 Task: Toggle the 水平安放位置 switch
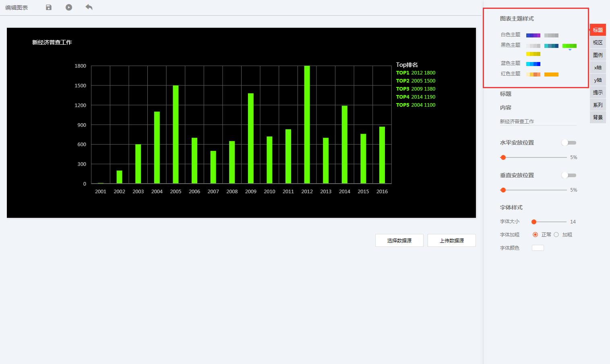[569, 143]
